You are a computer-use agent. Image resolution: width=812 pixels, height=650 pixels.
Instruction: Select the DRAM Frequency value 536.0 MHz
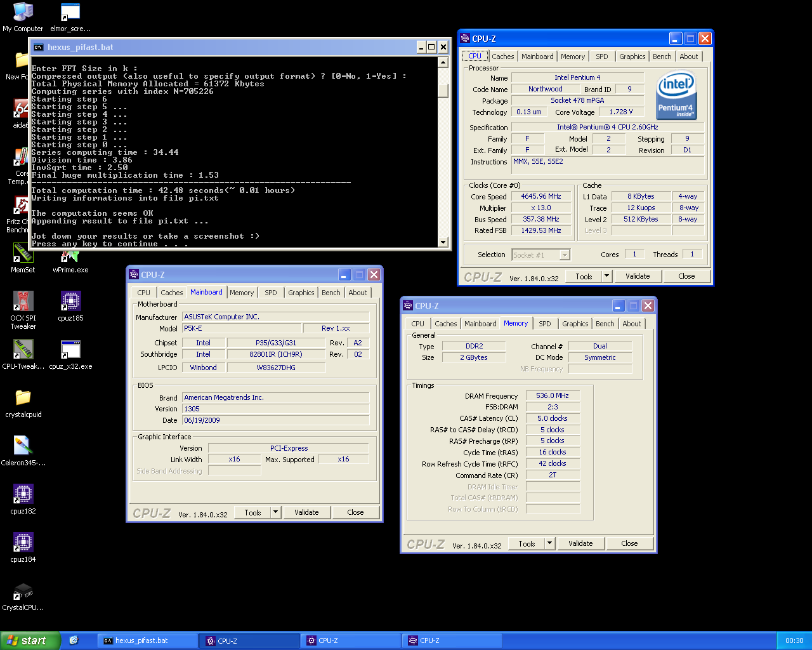[553, 395]
